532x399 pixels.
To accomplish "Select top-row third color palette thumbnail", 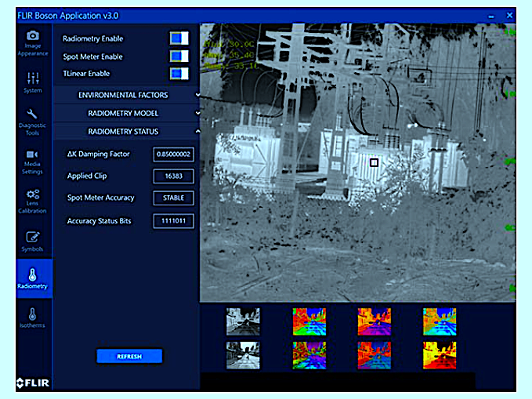I will pos(375,321).
